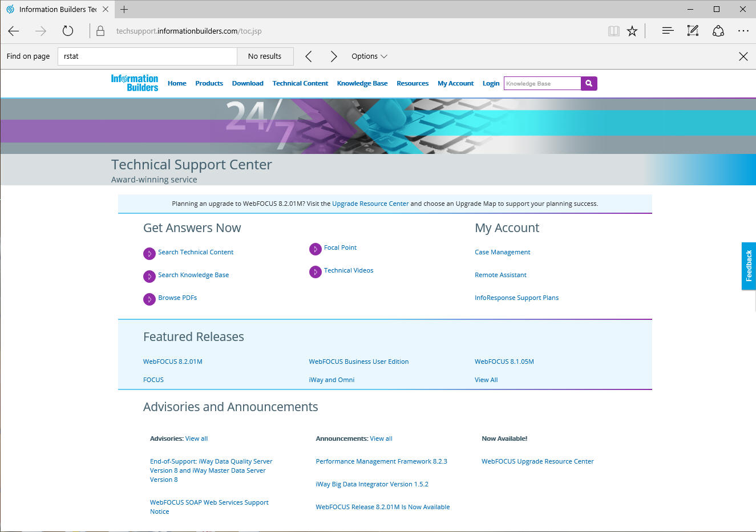This screenshot has height=532, width=756.
Task: Click purple arrow beside Browse PDFs
Action: click(149, 299)
